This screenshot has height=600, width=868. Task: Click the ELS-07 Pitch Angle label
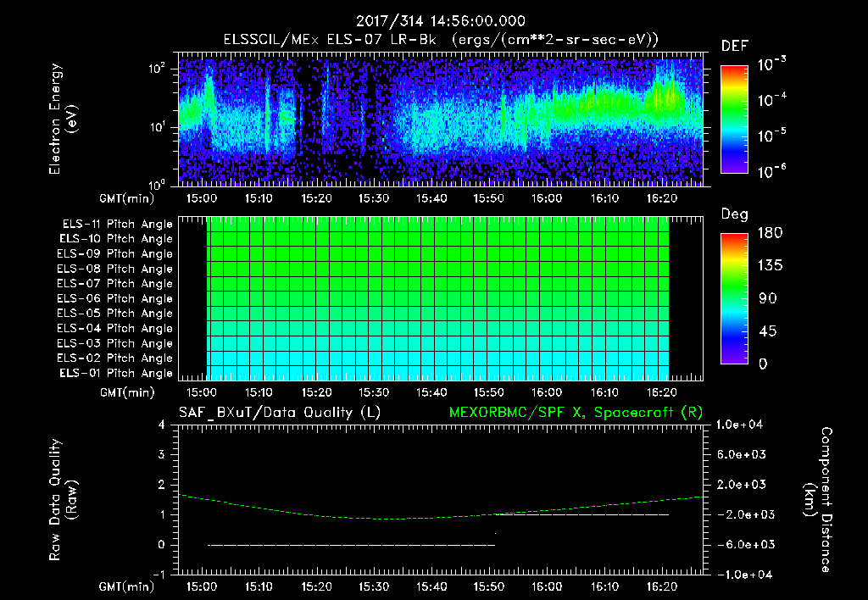tap(114, 283)
